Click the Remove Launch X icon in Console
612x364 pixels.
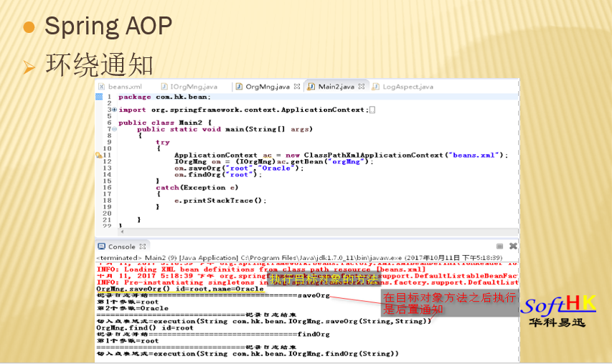pyautogui.click(x=513, y=246)
